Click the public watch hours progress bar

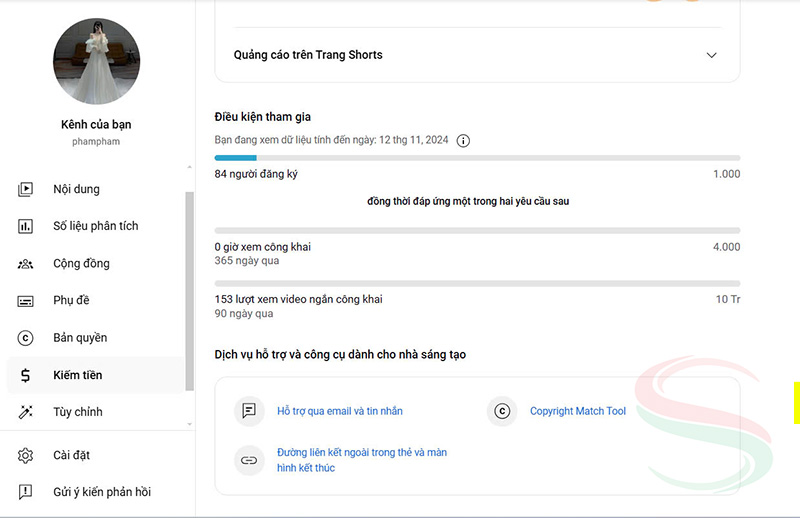click(477, 231)
